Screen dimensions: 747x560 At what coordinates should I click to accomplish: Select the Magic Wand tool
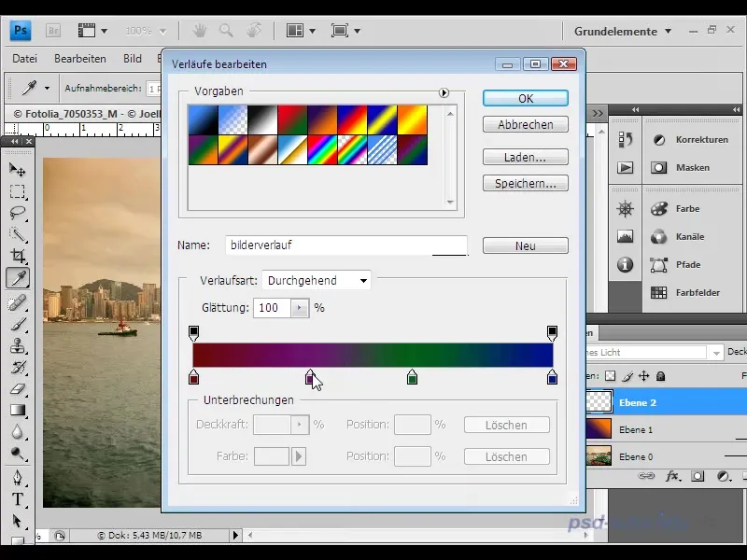18,234
